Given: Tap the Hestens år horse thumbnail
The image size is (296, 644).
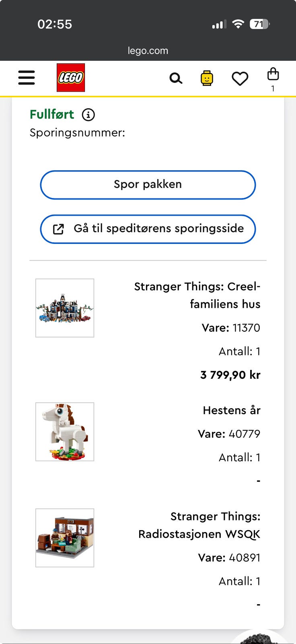Looking at the screenshot, I should click(65, 431).
